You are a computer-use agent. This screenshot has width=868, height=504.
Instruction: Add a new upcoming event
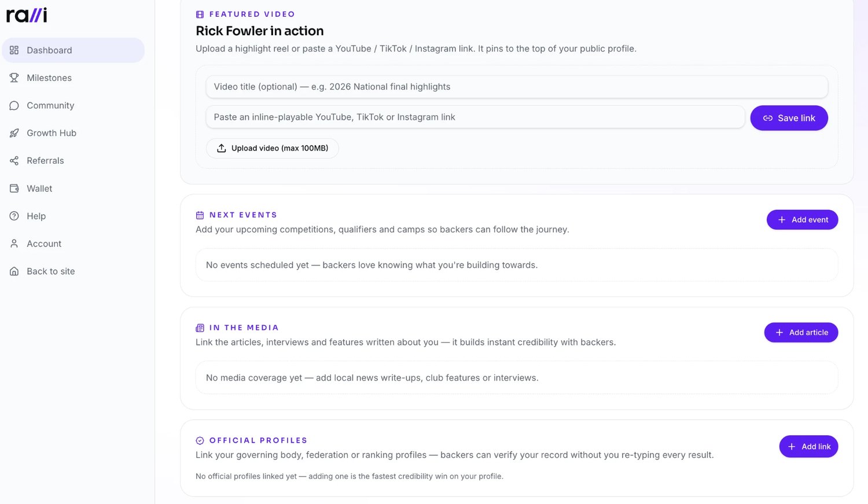(802, 220)
